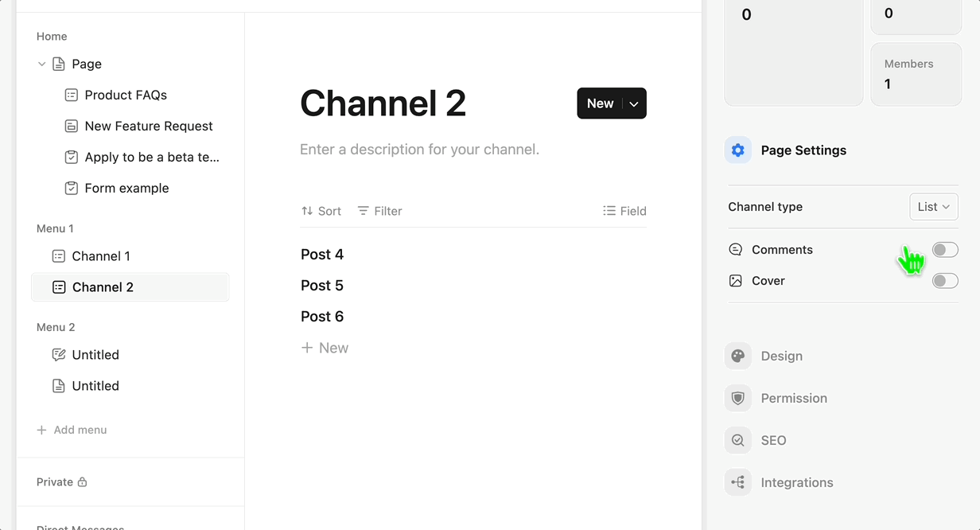Expand the New button dropdown arrow
980x530 pixels.
tap(634, 103)
